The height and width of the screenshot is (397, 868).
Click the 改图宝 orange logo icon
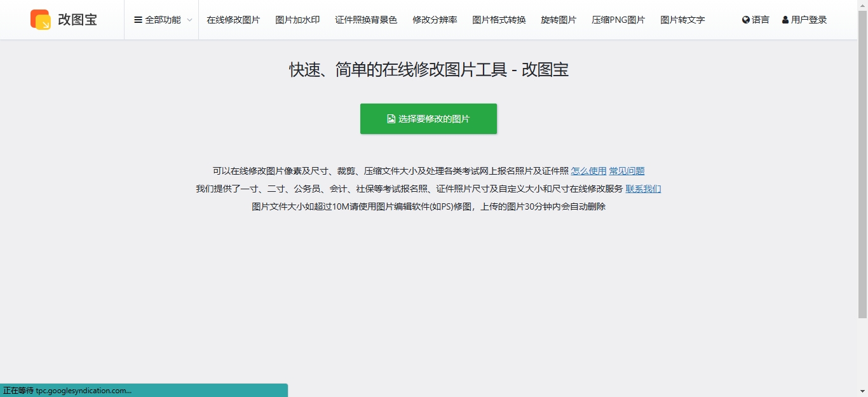(x=41, y=20)
